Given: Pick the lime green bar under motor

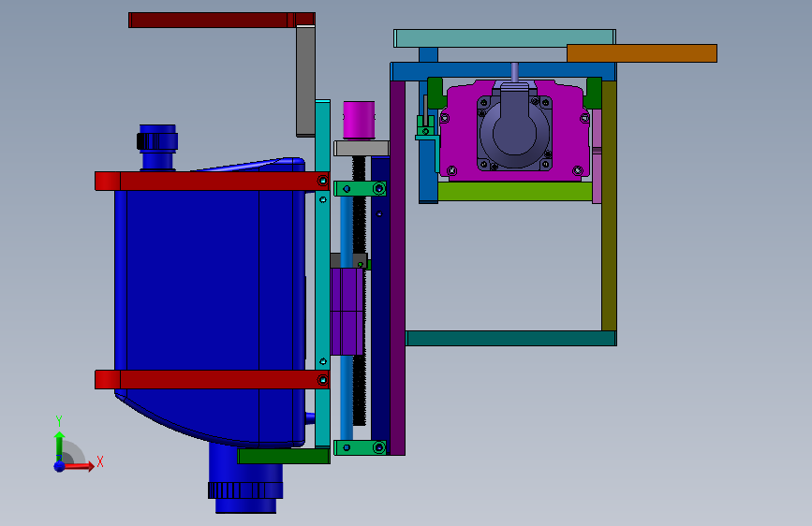Looking at the screenshot, I should click(515, 192).
